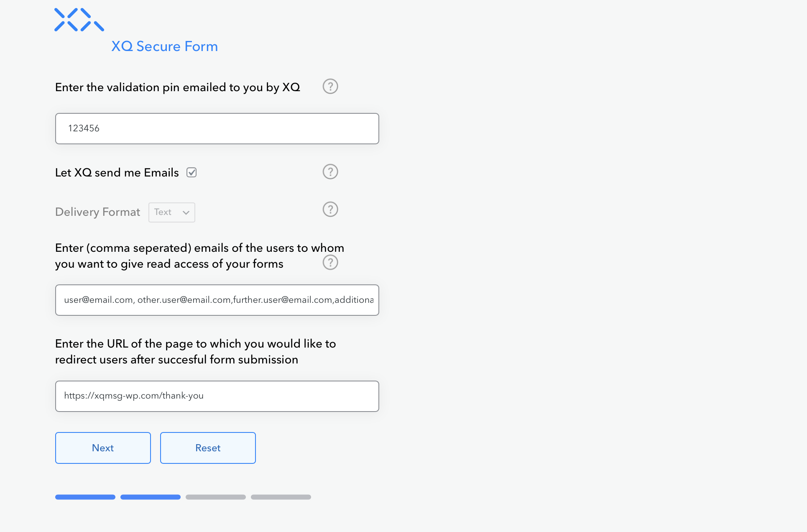Open help for validation pin field

tap(330, 87)
